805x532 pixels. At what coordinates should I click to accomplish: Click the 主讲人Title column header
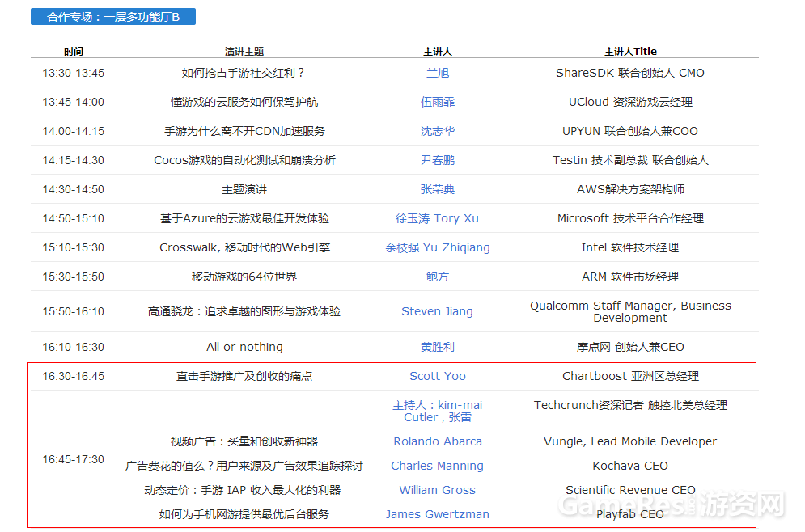630,51
